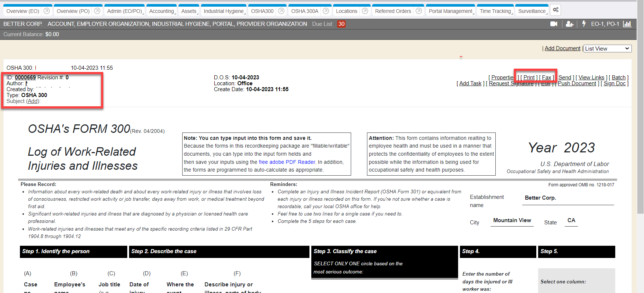Click the Print link
The width and height of the screenshot is (644, 293).
click(x=529, y=77)
